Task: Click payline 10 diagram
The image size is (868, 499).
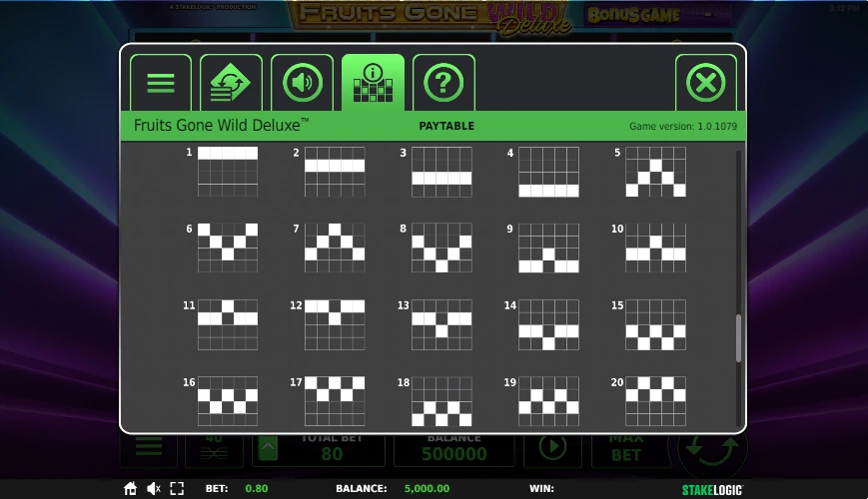Action: [x=656, y=248]
